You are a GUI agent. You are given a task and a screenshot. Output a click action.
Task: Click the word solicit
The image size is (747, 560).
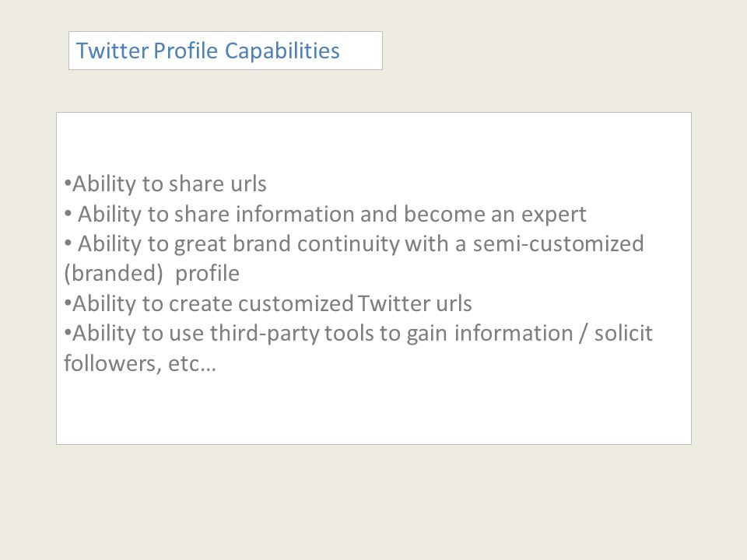point(623,333)
